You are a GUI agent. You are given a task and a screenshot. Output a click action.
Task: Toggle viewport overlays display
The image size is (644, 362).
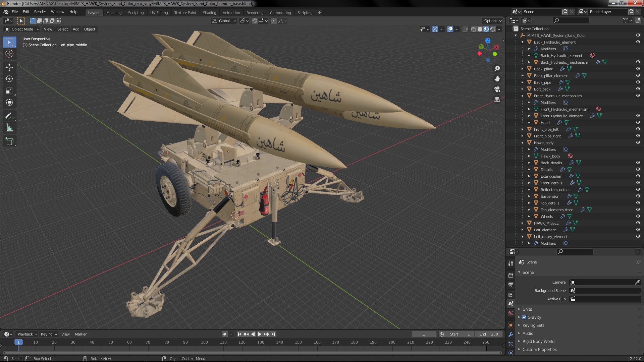coord(450,29)
